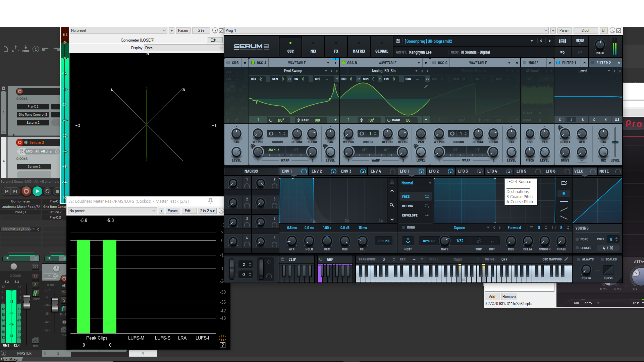Go to project start in transport
Viewport: 644px width, 362px height.
[x=6, y=191]
